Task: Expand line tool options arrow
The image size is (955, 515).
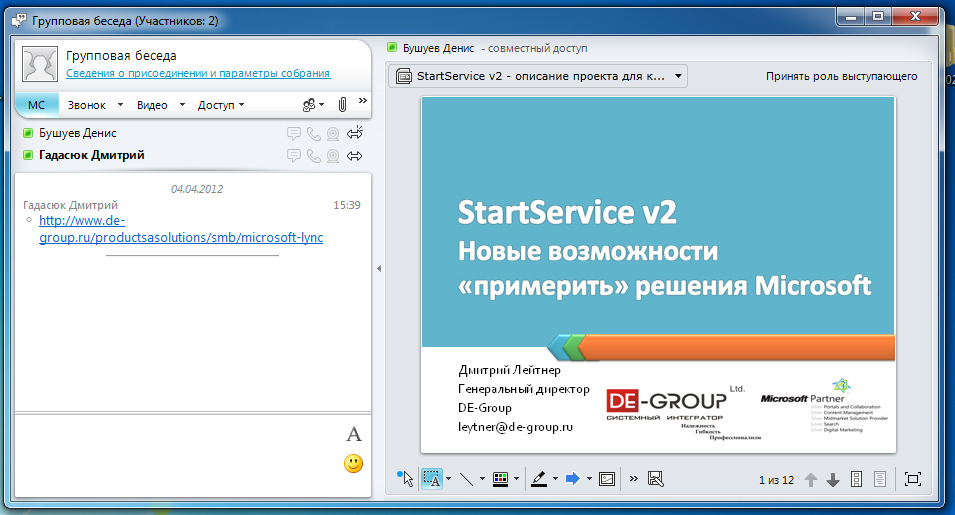Action: click(482, 479)
